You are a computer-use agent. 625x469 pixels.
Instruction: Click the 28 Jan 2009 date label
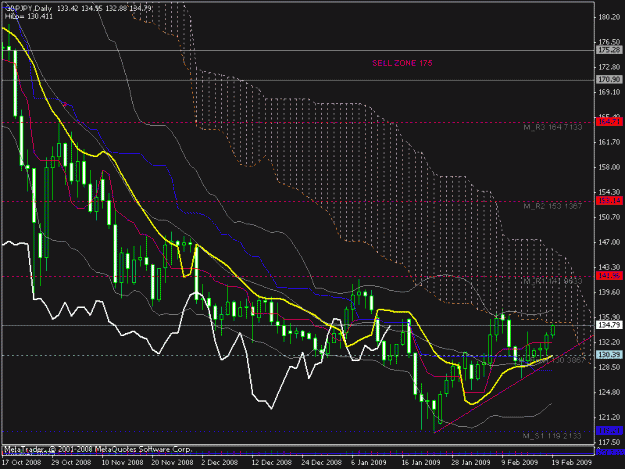[471, 463]
